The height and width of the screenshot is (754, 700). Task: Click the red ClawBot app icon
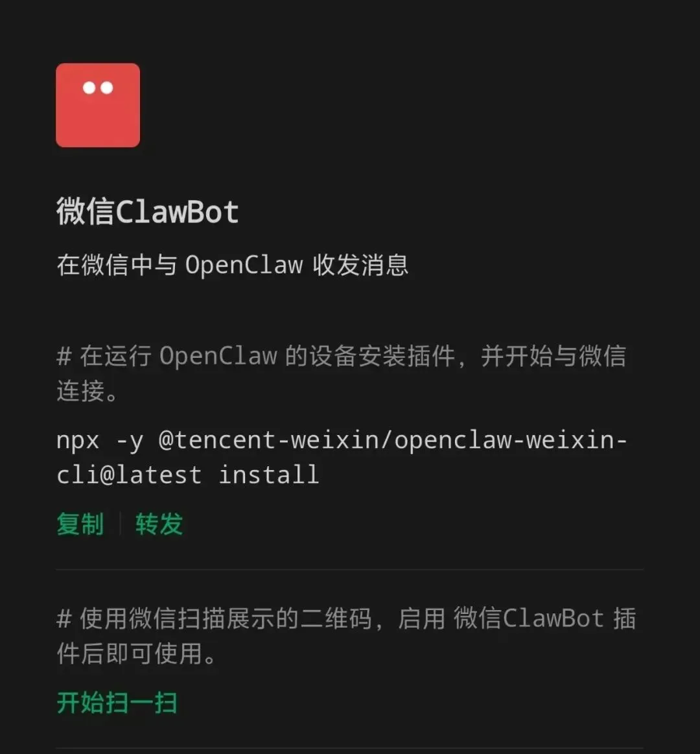coord(98,105)
